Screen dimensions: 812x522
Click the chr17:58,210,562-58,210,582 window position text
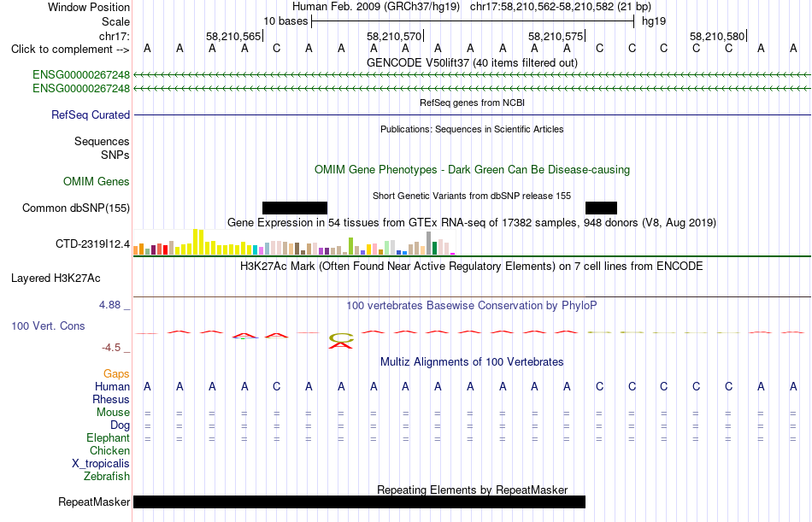point(561,7)
